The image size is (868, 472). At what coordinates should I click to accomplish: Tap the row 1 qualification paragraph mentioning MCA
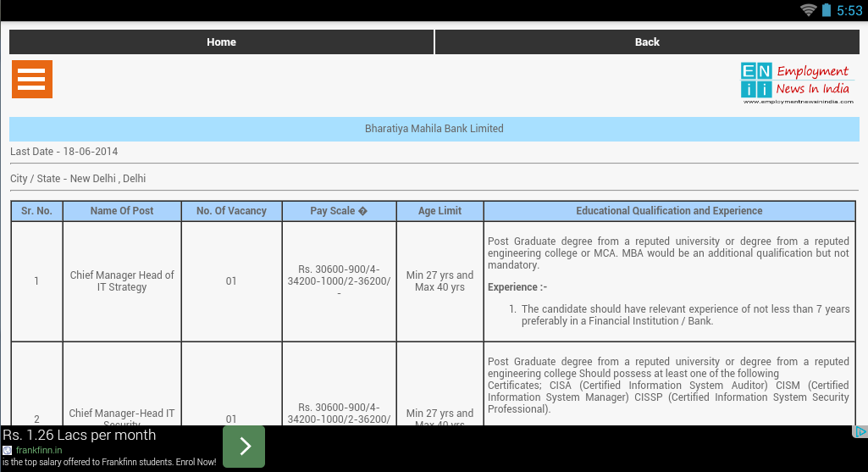click(x=668, y=253)
